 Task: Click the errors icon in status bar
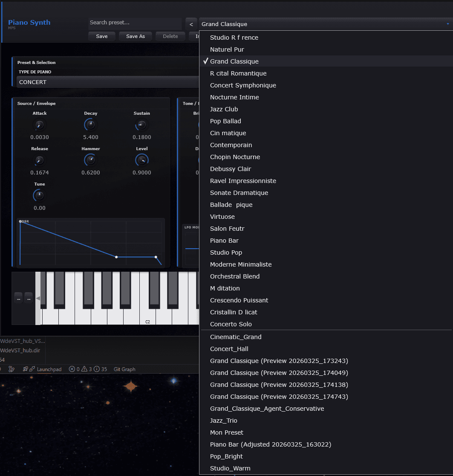[x=72, y=369]
